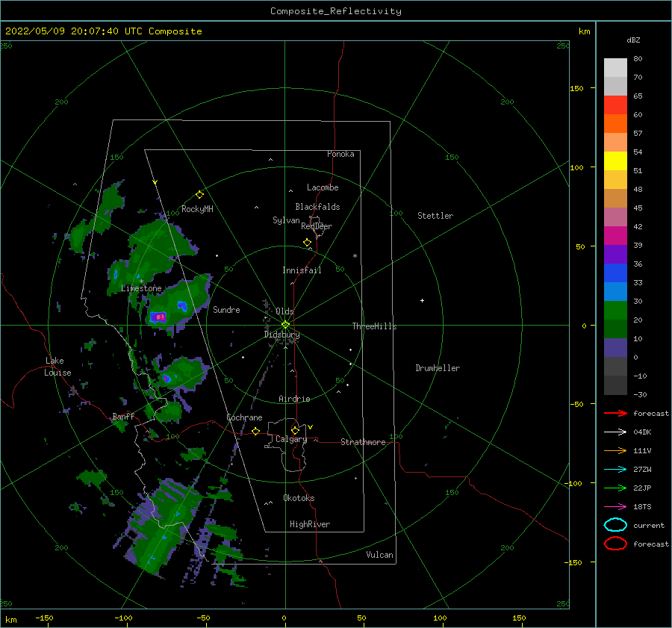Click the Composite_Reflectivity title

[x=336, y=11]
